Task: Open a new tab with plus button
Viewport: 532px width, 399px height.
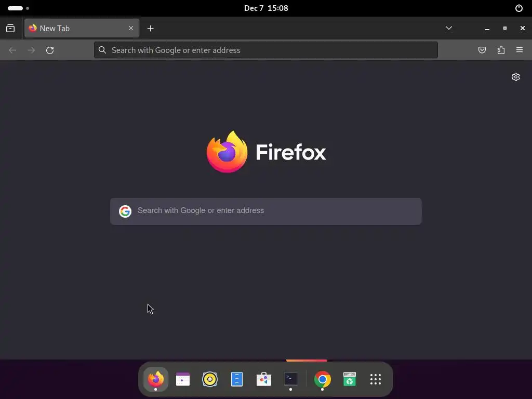Action: pos(151,29)
